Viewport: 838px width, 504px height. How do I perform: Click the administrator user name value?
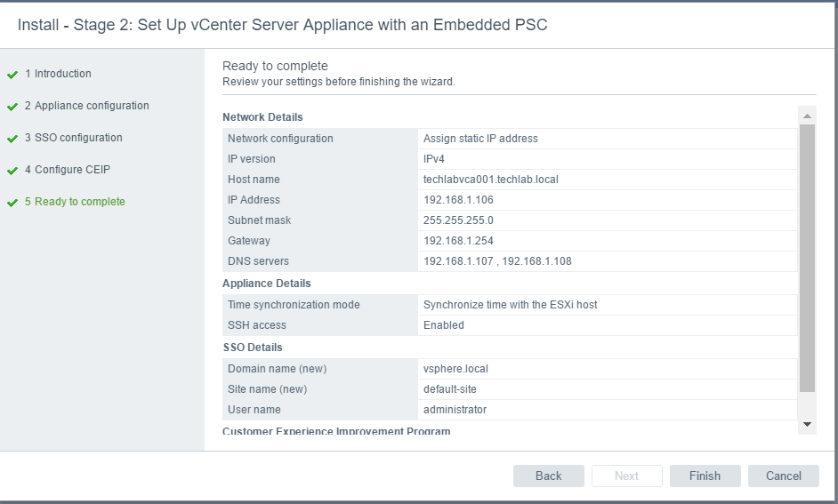(455, 410)
